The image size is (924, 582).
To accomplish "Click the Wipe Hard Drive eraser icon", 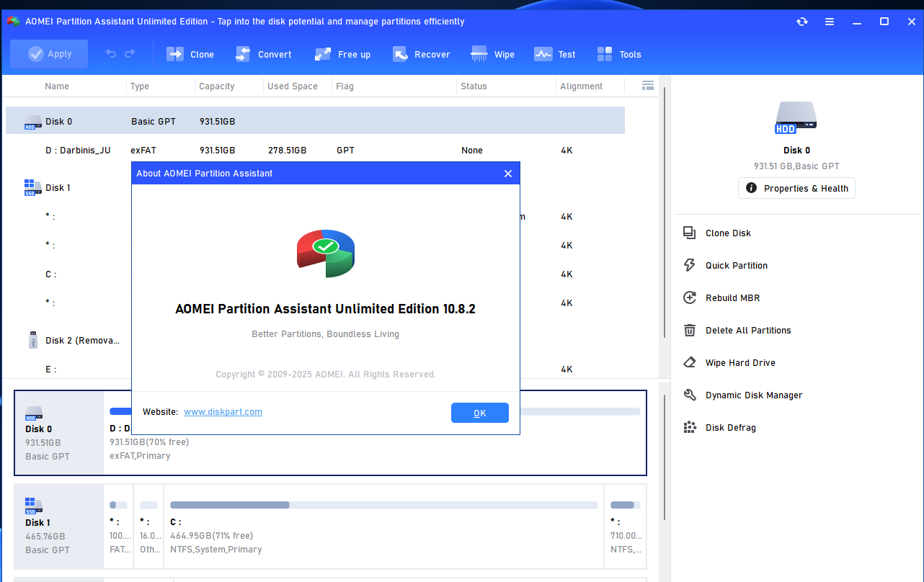I will pos(690,363).
